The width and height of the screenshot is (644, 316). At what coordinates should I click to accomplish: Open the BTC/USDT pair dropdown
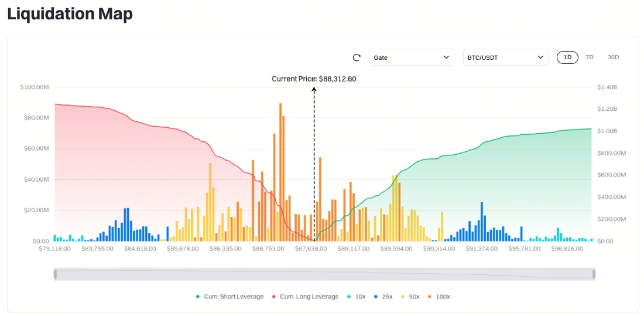[x=506, y=57]
